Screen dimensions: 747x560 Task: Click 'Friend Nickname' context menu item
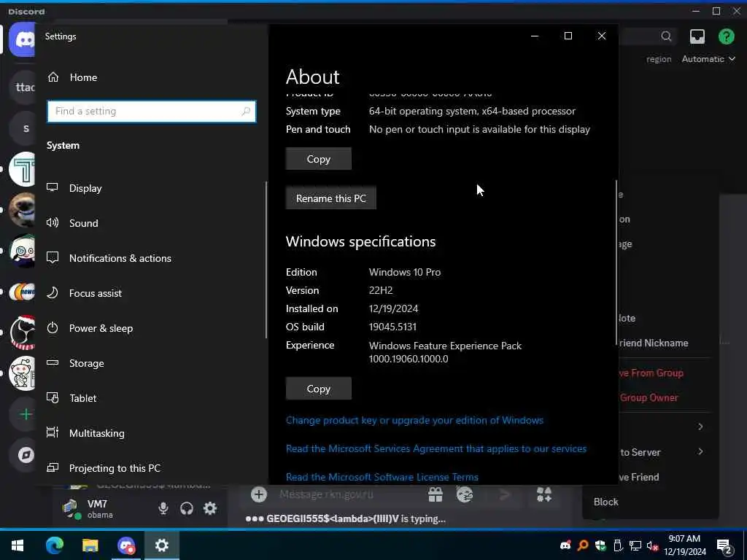pyautogui.click(x=653, y=343)
